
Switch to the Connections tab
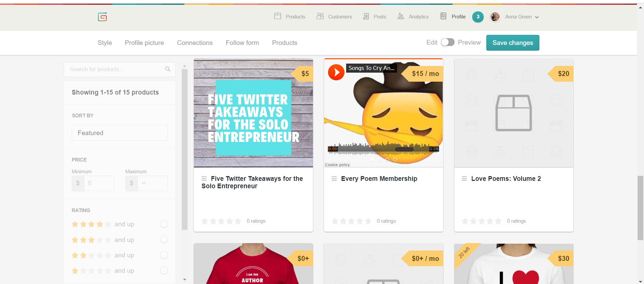coord(195,43)
